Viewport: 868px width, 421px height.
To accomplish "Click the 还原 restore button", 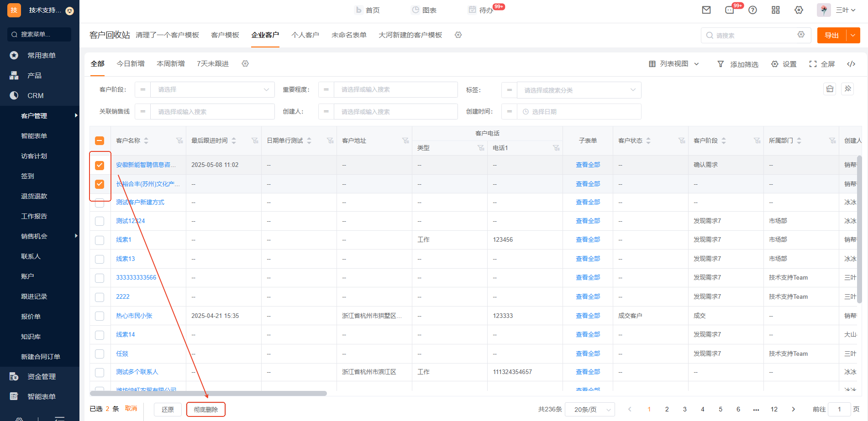I will point(168,410).
